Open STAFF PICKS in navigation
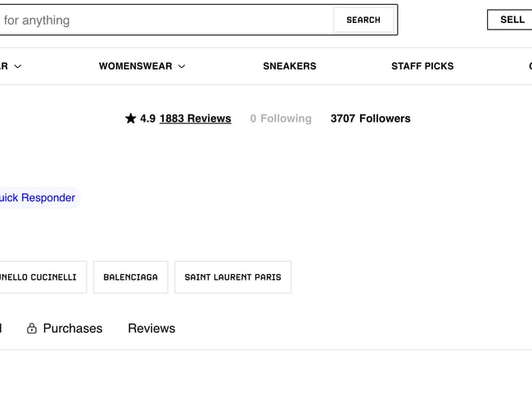The width and height of the screenshot is (532, 409). pyautogui.click(x=422, y=66)
